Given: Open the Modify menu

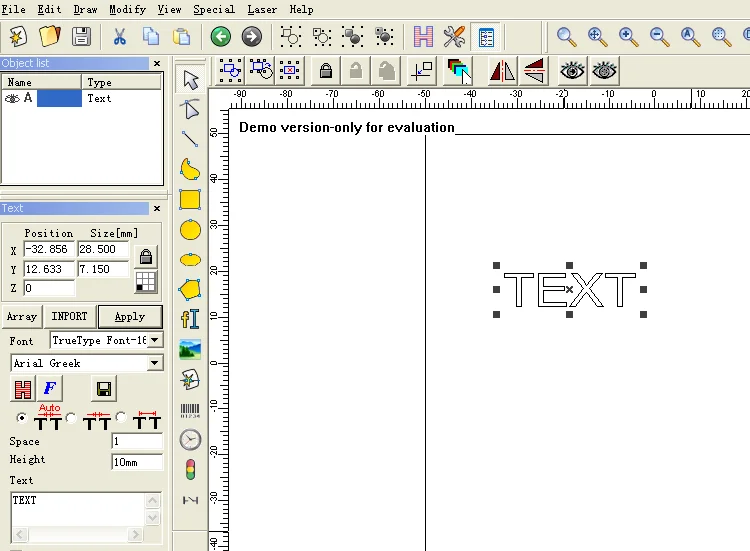Looking at the screenshot, I should coord(127,9).
